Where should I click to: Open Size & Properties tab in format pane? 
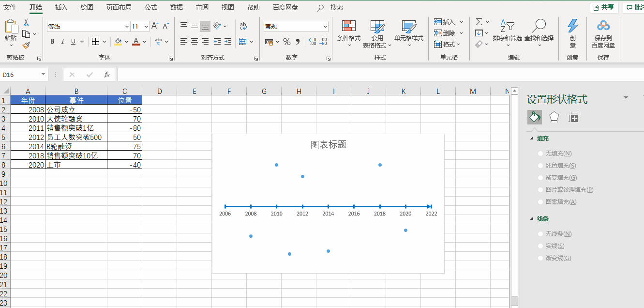573,117
